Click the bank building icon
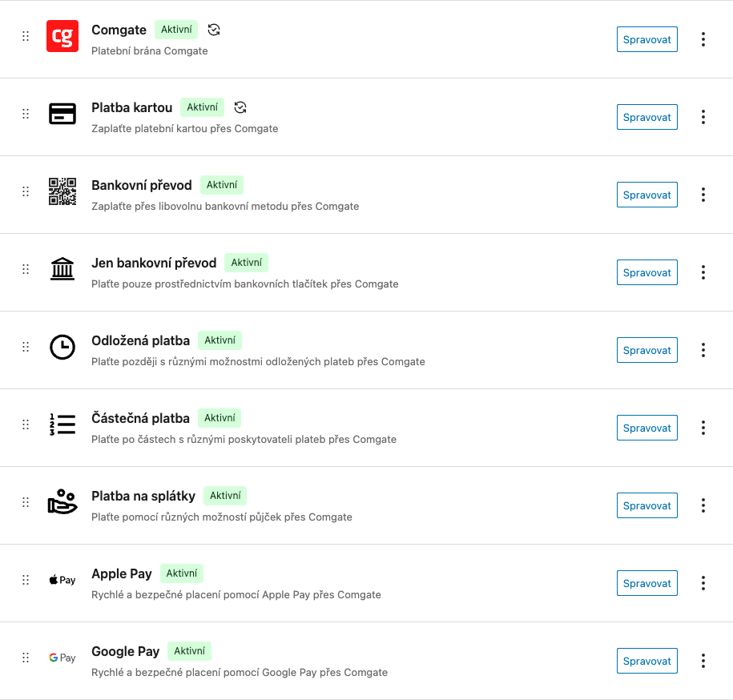Image resolution: width=733 pixels, height=700 pixels. pos(62,268)
